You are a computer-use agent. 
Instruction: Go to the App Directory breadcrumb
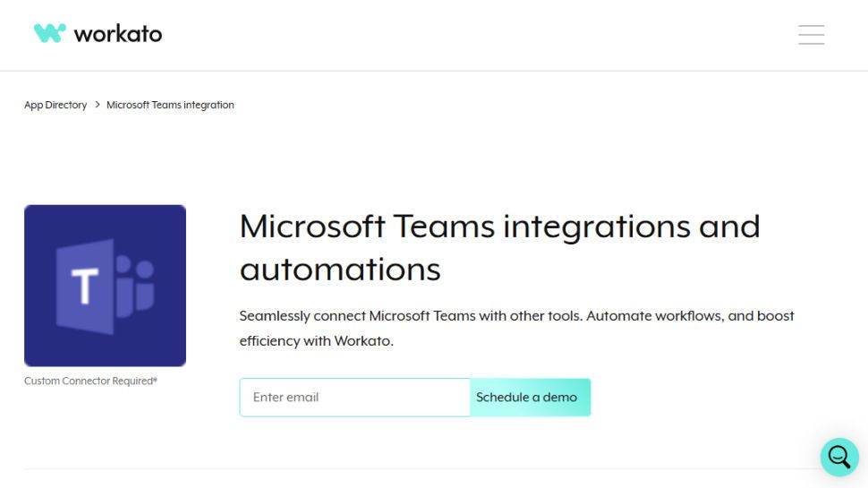coord(55,105)
